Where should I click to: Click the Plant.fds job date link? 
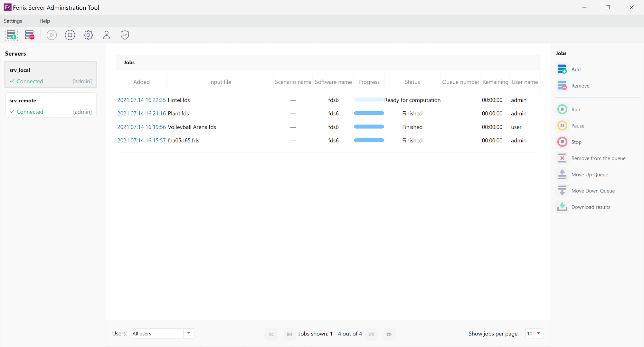click(x=141, y=113)
